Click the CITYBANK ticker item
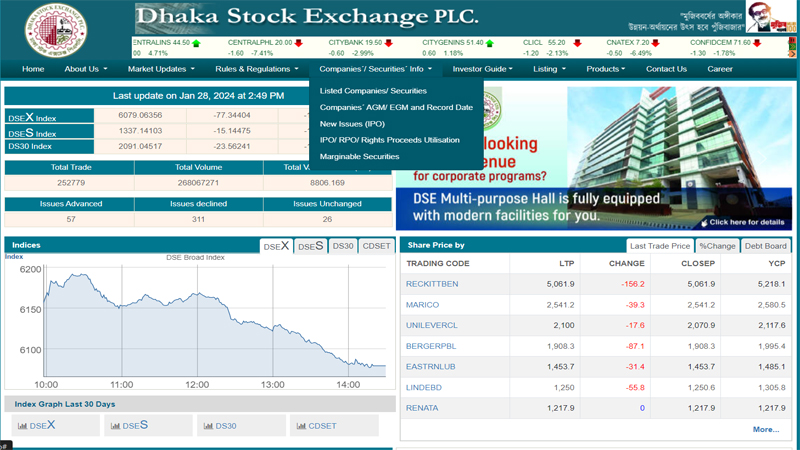The height and width of the screenshot is (450, 800). pos(359,43)
